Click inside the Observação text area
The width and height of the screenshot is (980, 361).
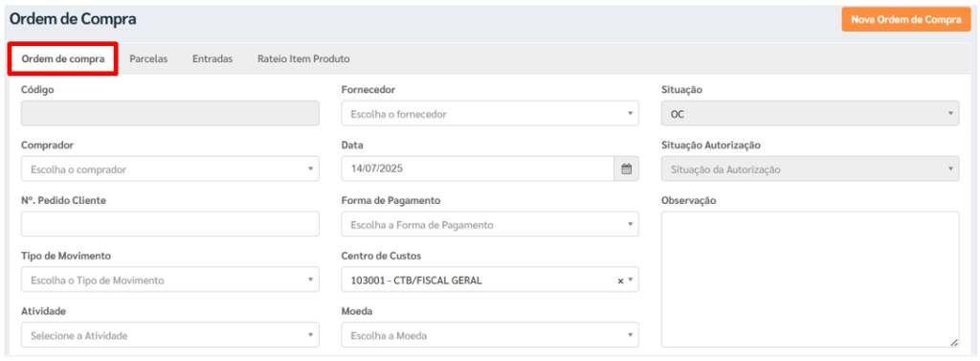(810, 279)
